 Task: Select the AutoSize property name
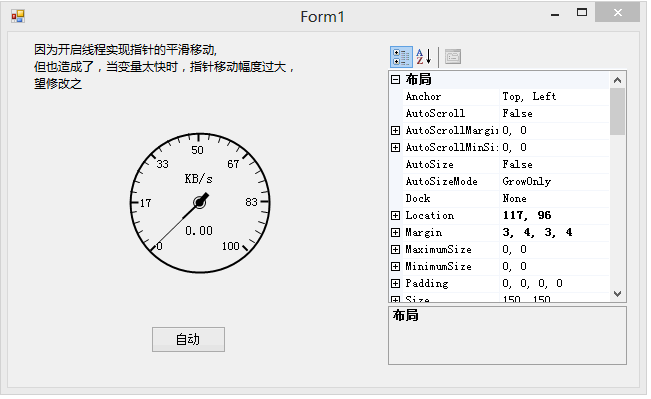coord(429,165)
